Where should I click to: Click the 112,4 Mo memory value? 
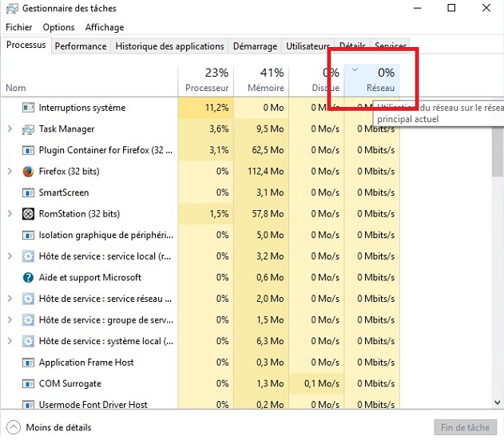pos(265,172)
